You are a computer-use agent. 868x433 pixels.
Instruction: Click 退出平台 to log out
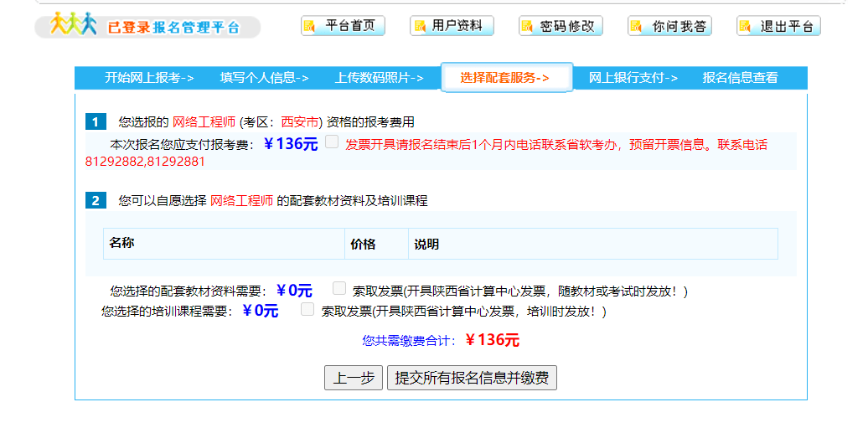pos(778,26)
